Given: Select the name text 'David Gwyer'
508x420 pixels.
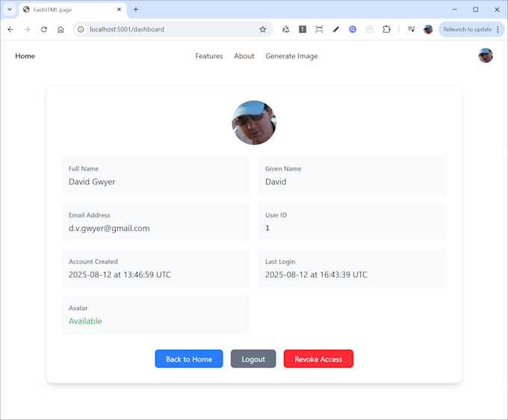Looking at the screenshot, I should pyautogui.click(x=92, y=182).
